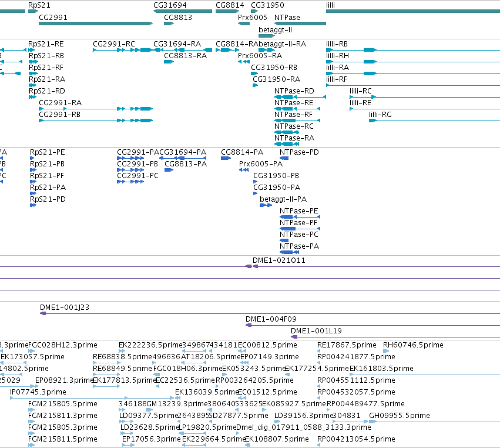The width and height of the screenshot is (500, 448).
Task: Click transcript lilli-RG
Action: pos(434,121)
